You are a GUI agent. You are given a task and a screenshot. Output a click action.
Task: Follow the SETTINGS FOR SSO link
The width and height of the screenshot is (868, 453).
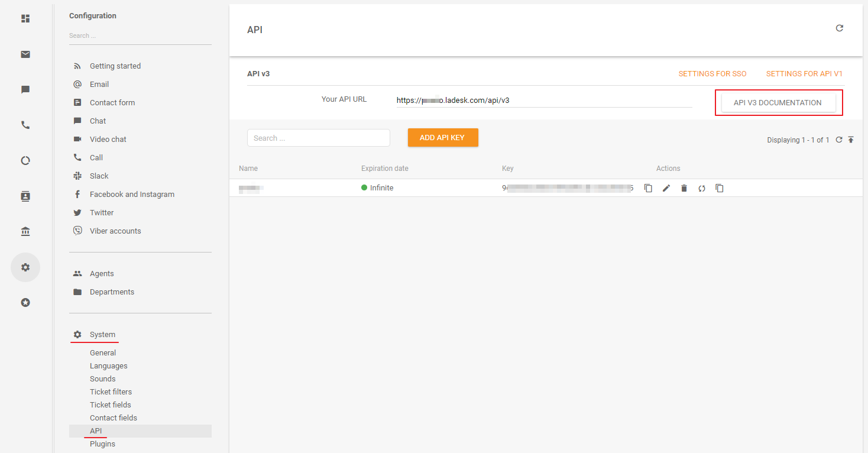[x=712, y=74]
